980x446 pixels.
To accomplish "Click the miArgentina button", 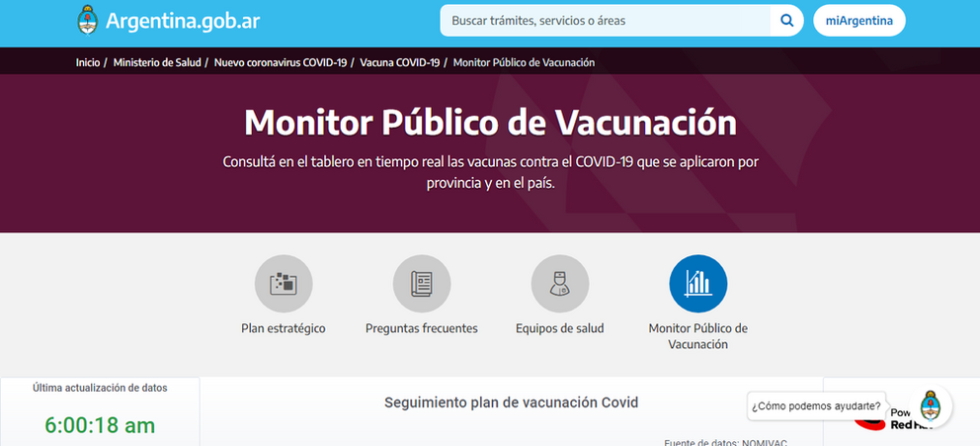I will pos(858,21).
